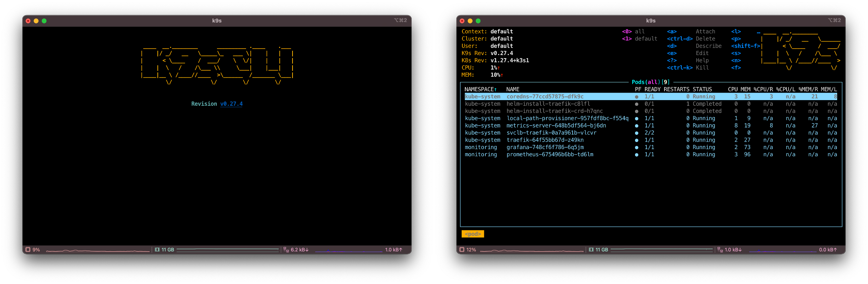
Task: Click the <?> Help shortcut hint
Action: point(688,60)
